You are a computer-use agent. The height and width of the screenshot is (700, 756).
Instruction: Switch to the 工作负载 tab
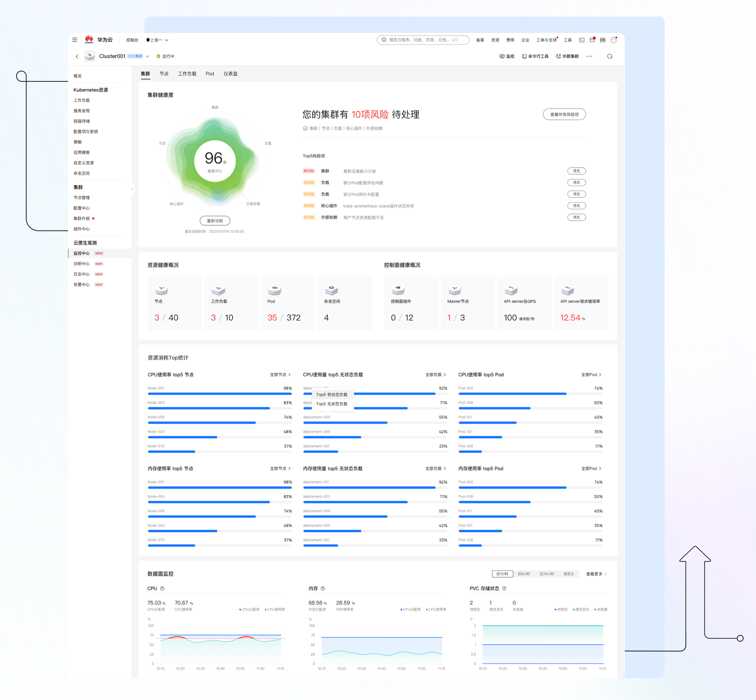[187, 74]
